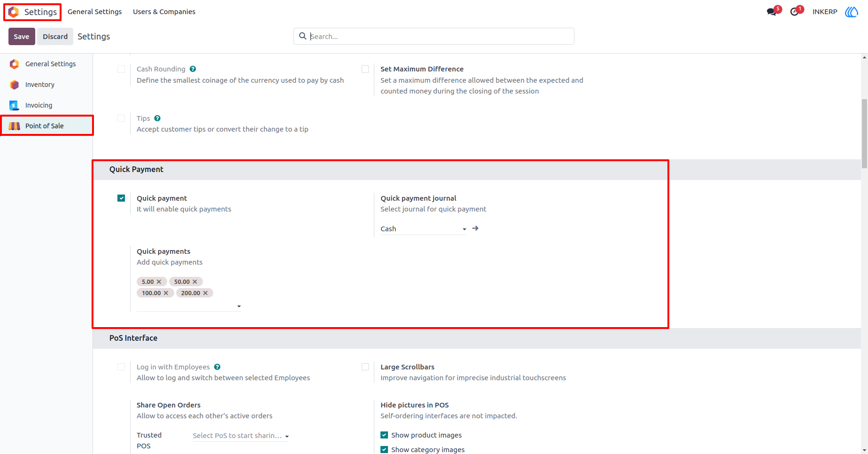Select Point of Sale in sidebar

coord(46,126)
